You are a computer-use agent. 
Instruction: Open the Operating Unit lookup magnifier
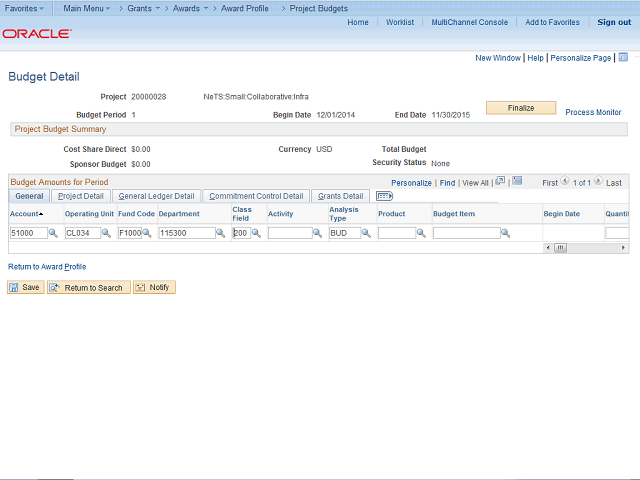[x=106, y=233]
